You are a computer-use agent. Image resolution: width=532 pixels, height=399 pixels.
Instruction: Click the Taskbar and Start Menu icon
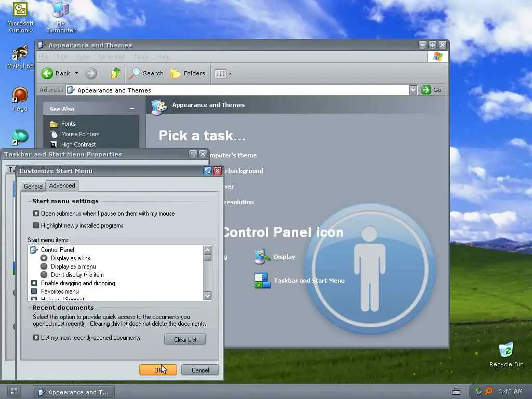(262, 281)
